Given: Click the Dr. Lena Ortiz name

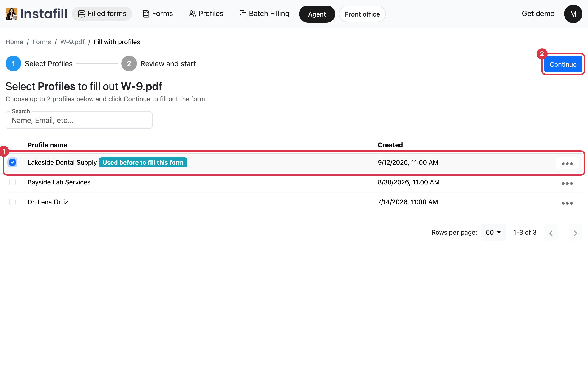Looking at the screenshot, I should coord(48,202).
